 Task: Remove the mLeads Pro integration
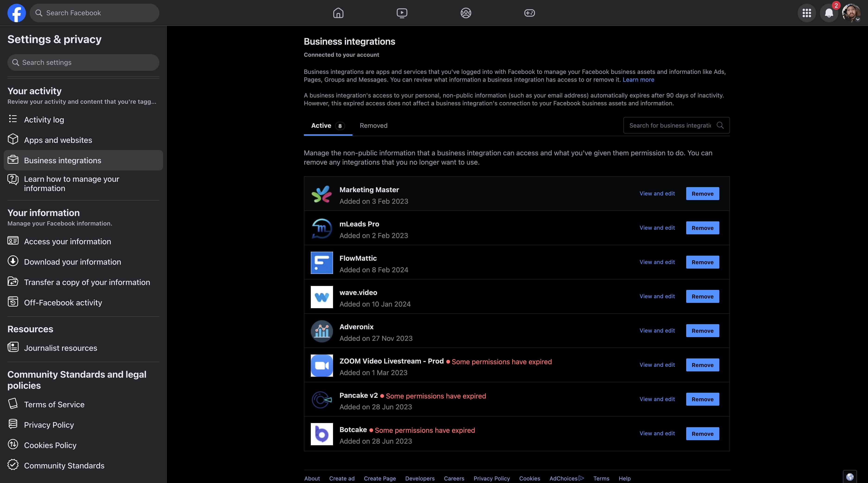coord(703,228)
